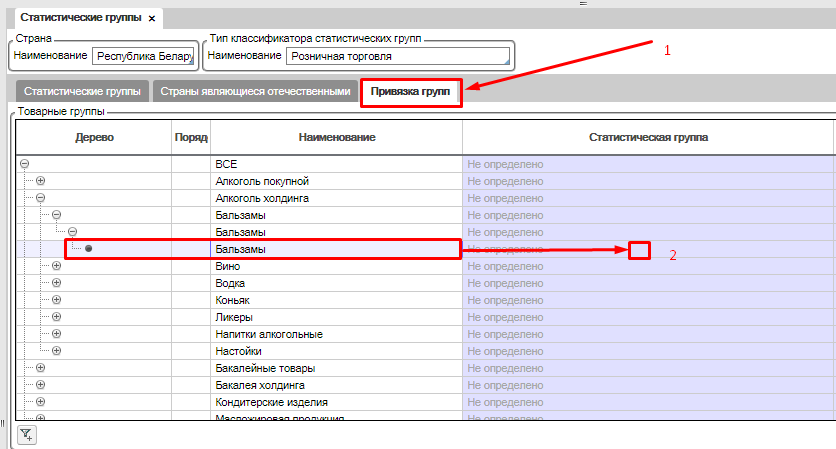This screenshot has height=449, width=836.
Task: Select the Привязка групп tab
Action: [x=410, y=92]
